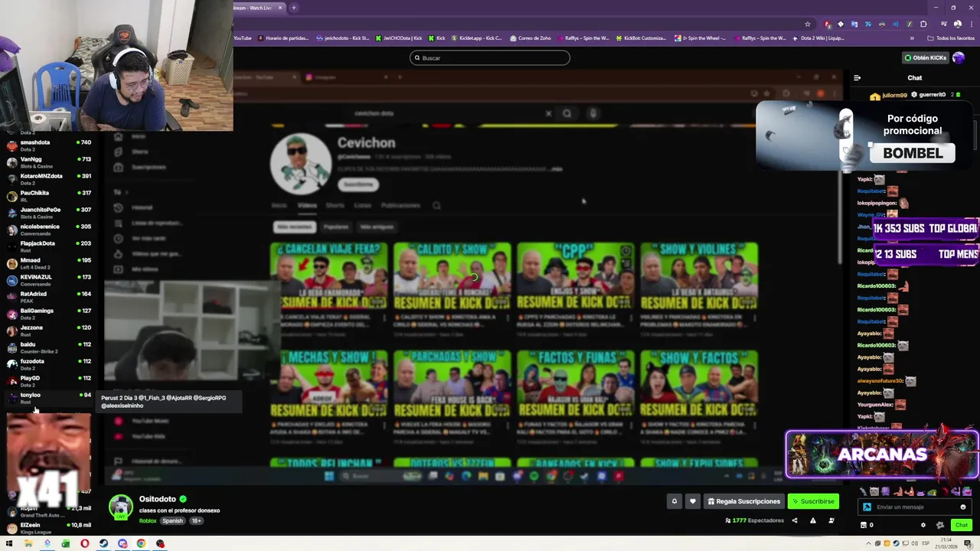Click the Spanish language tag

tap(172, 520)
